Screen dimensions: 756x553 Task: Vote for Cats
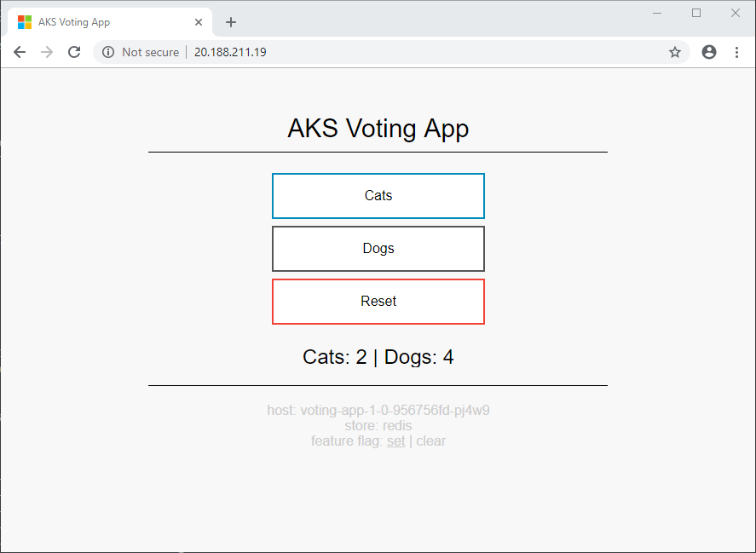378,196
